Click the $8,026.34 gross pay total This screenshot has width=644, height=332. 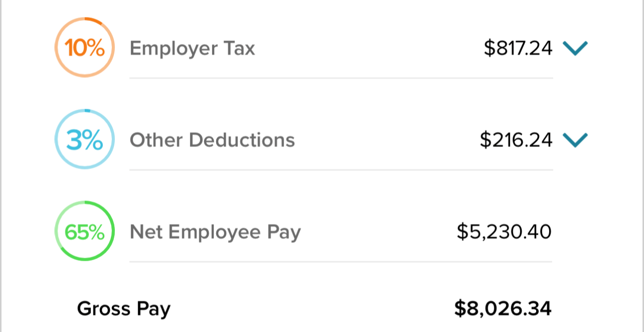point(503,309)
